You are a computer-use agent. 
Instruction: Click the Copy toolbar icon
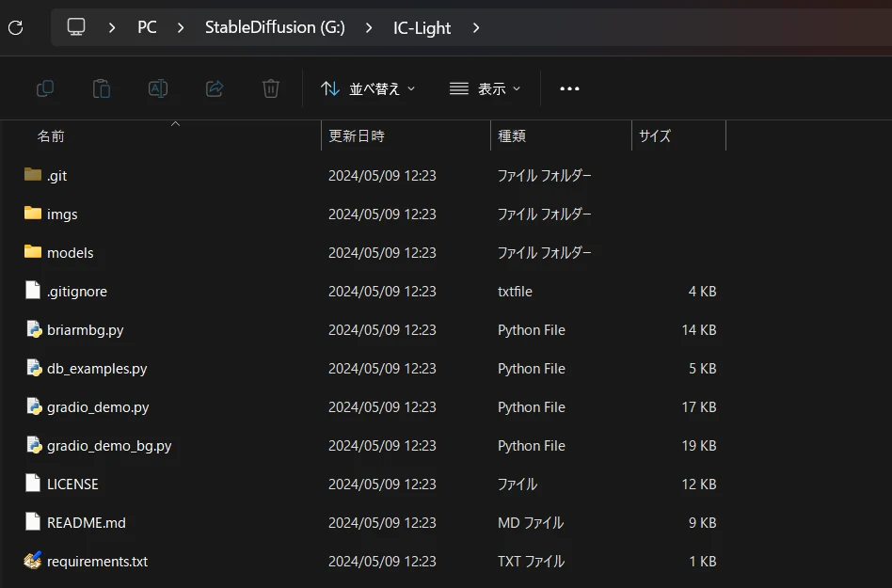click(45, 88)
